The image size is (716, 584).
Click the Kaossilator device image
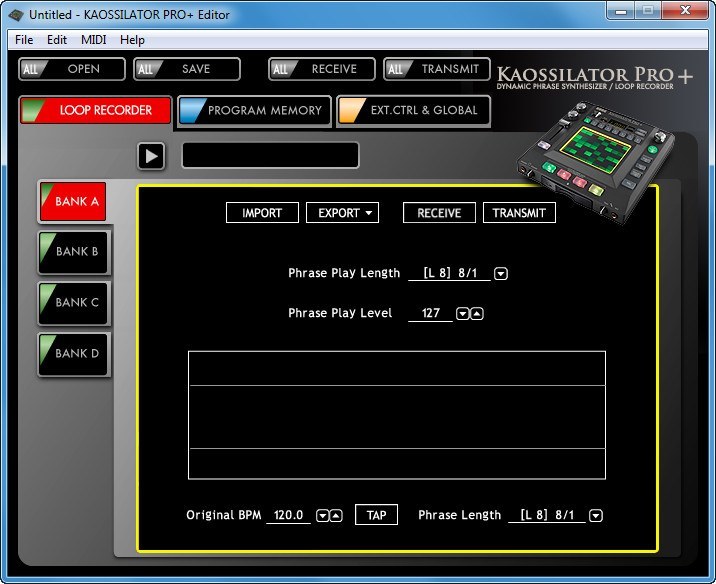(597, 163)
